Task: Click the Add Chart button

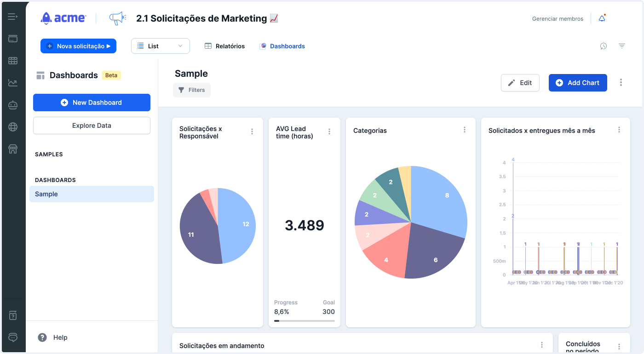Action: click(578, 83)
